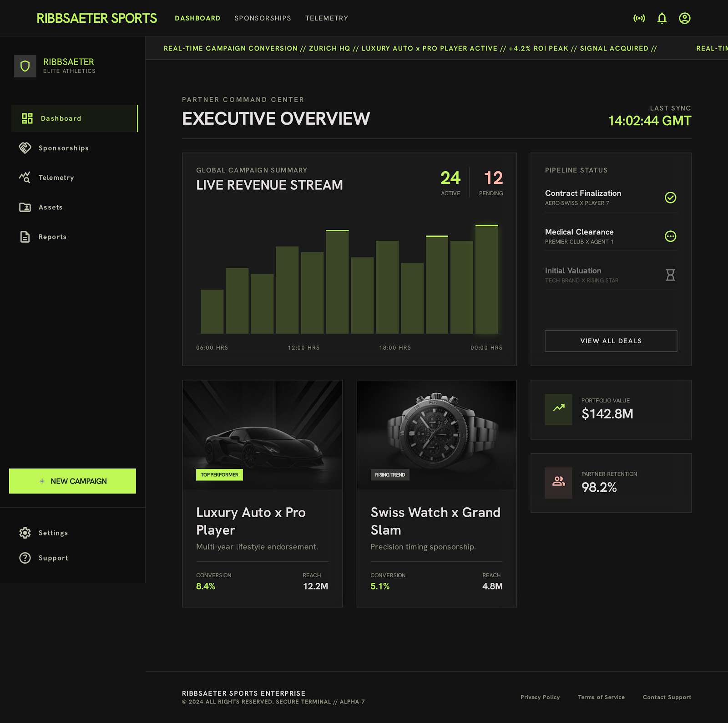Open user account profile icon
The image size is (728, 723).
click(685, 18)
